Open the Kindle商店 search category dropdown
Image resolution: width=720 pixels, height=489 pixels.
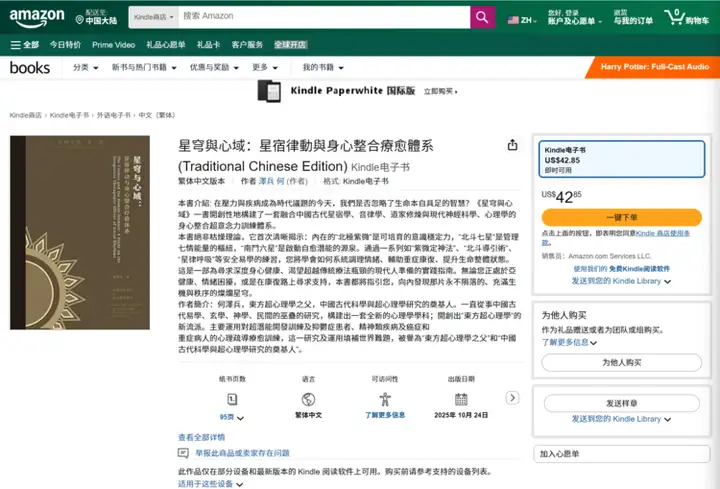pos(153,17)
